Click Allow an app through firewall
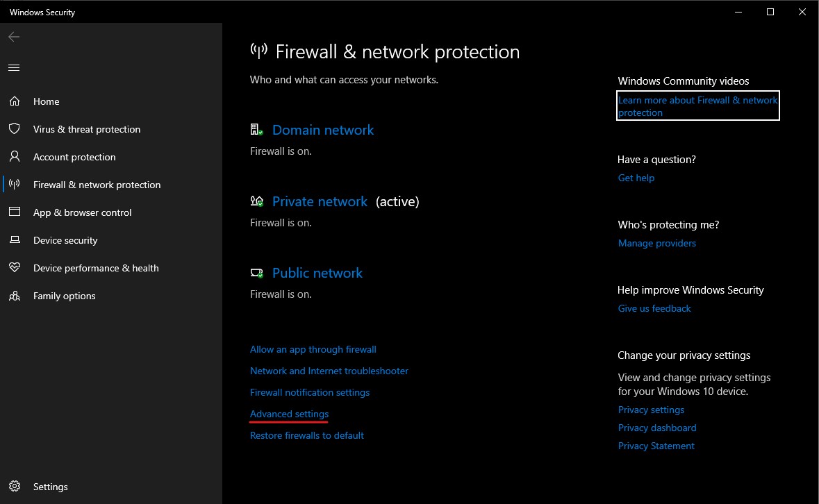This screenshot has width=819, height=504. pyautogui.click(x=313, y=349)
